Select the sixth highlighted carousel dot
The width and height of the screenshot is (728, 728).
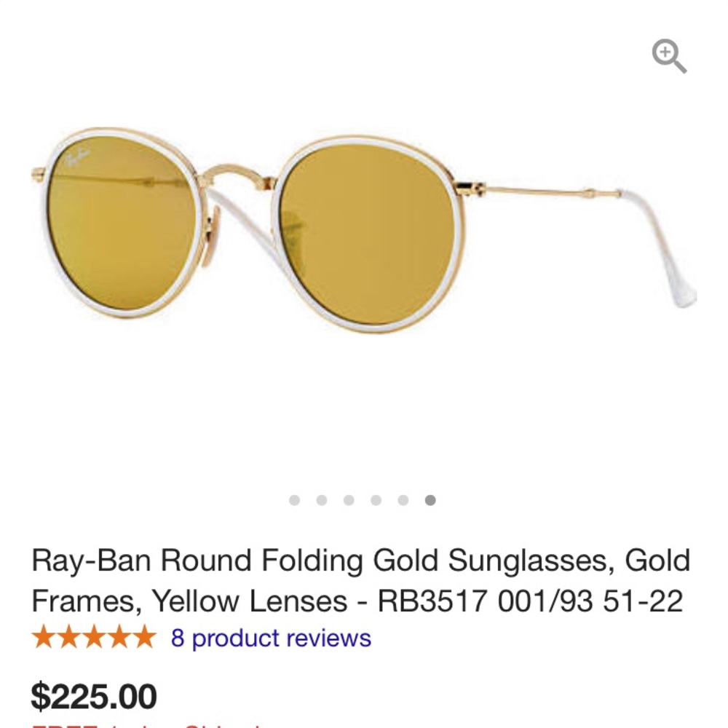pos(430,499)
